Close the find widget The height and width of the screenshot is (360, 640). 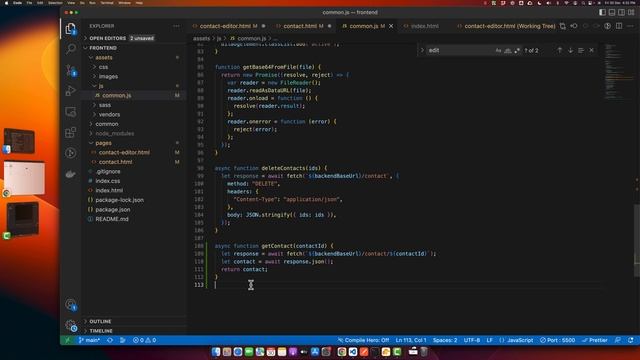591,50
